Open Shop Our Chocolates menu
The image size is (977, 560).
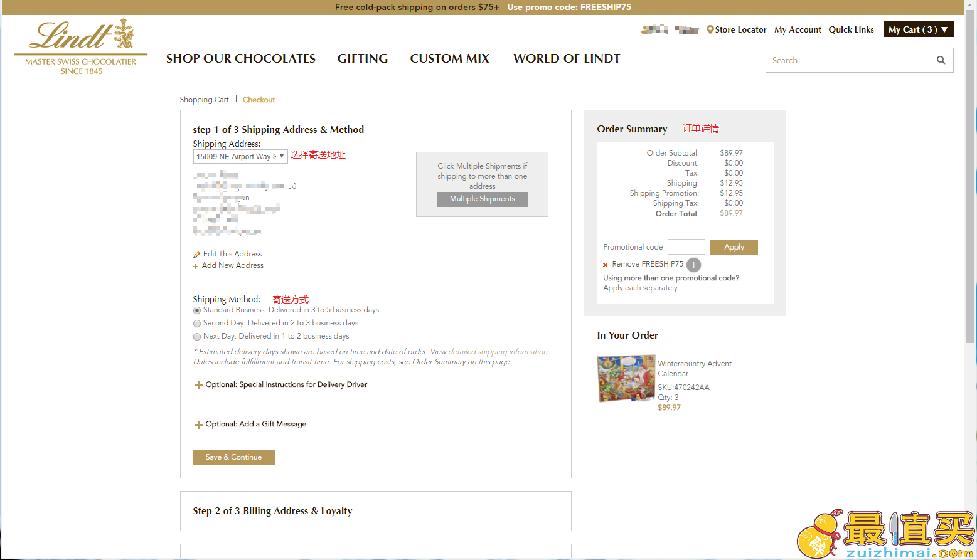tap(241, 58)
